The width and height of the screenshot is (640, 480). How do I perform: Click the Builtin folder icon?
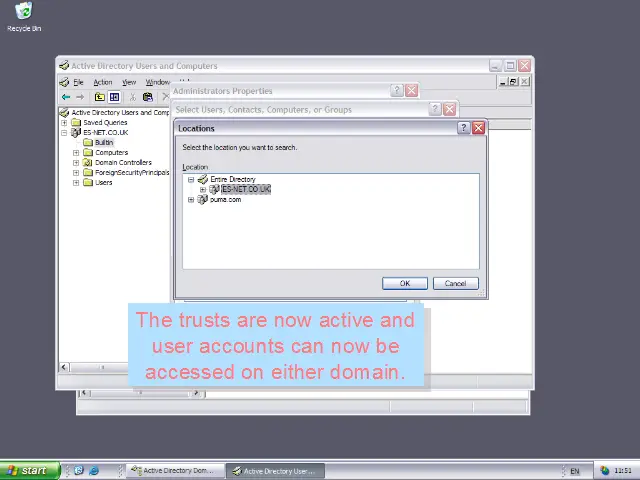point(88,142)
